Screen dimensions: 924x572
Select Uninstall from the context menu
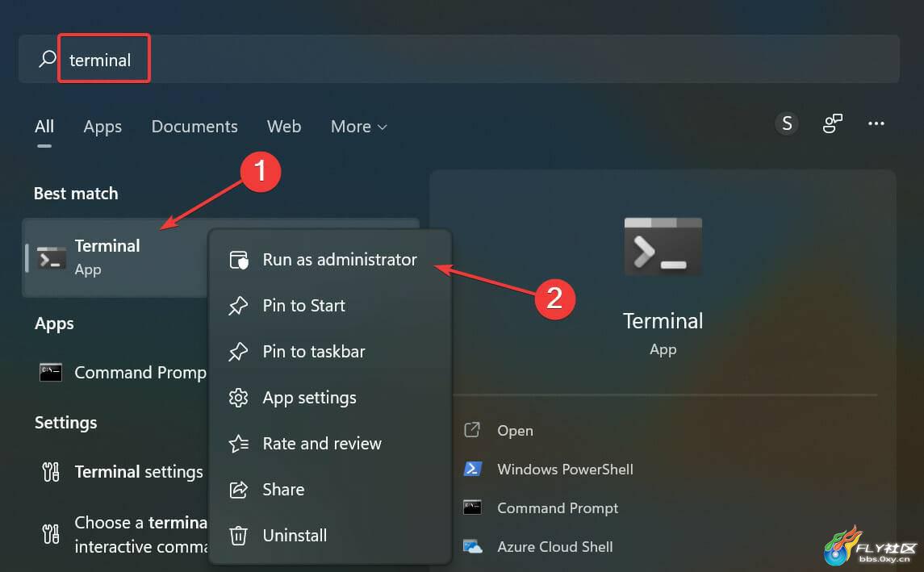click(331, 536)
